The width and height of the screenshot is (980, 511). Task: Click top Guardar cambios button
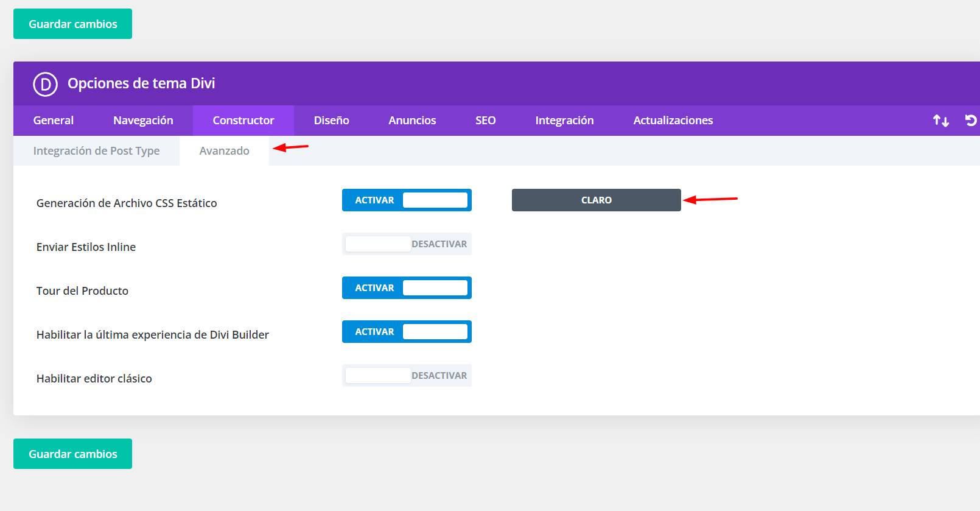coord(72,24)
